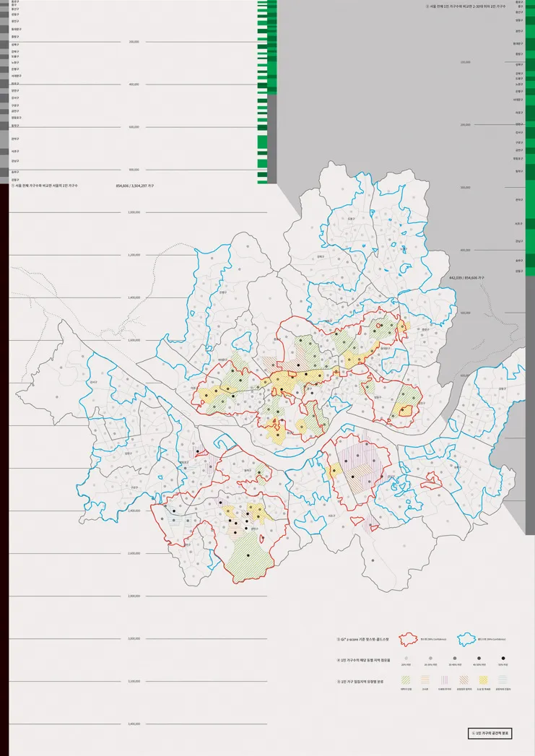Click the 500,000 label in the gray chart
This screenshot has width=535, height=756.
[465, 313]
